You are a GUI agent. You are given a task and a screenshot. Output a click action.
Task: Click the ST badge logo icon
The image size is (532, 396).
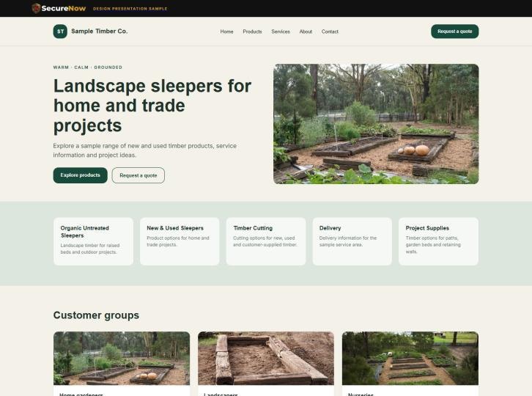click(60, 32)
